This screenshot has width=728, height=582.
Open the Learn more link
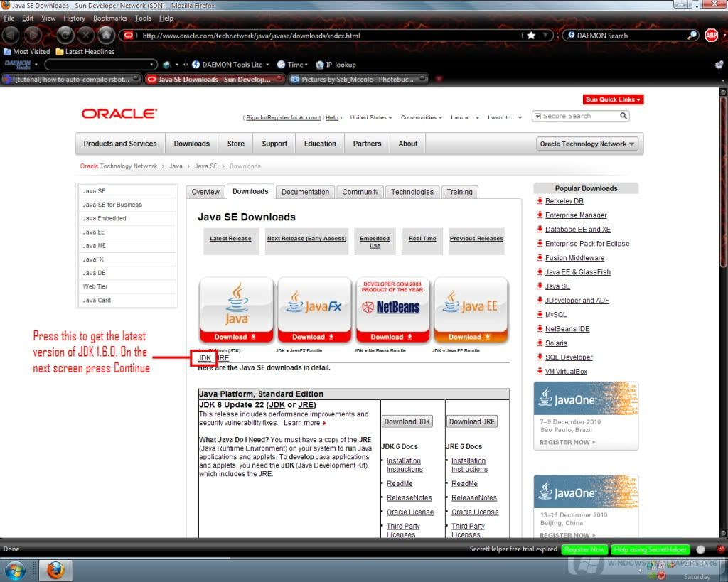pyautogui.click(x=301, y=423)
